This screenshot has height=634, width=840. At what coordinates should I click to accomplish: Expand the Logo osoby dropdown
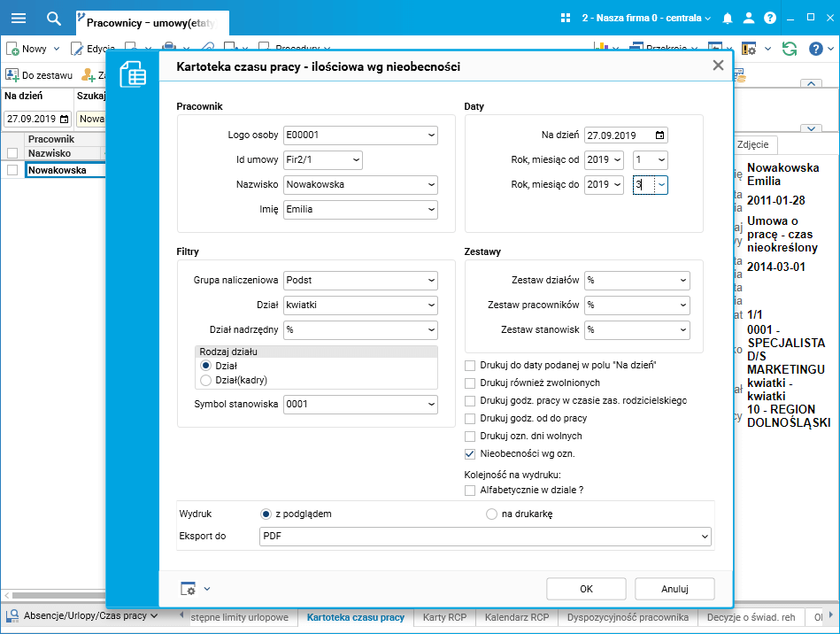(431, 135)
